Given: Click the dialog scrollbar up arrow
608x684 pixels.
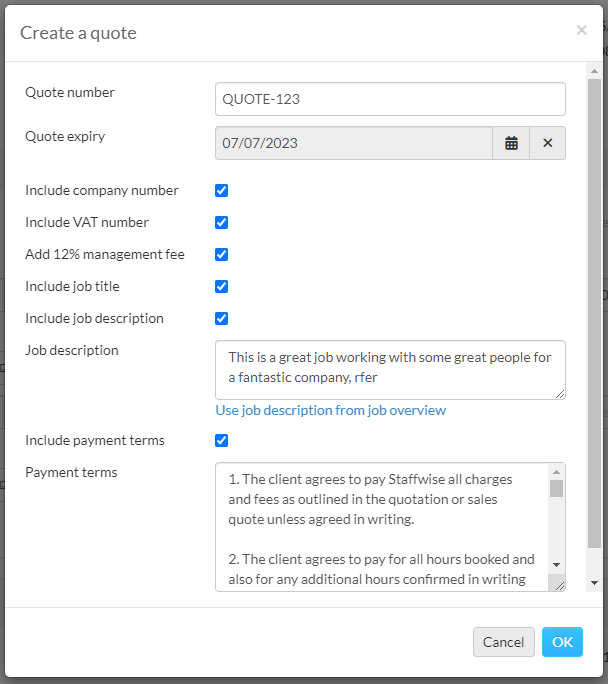Looking at the screenshot, I should (594, 71).
